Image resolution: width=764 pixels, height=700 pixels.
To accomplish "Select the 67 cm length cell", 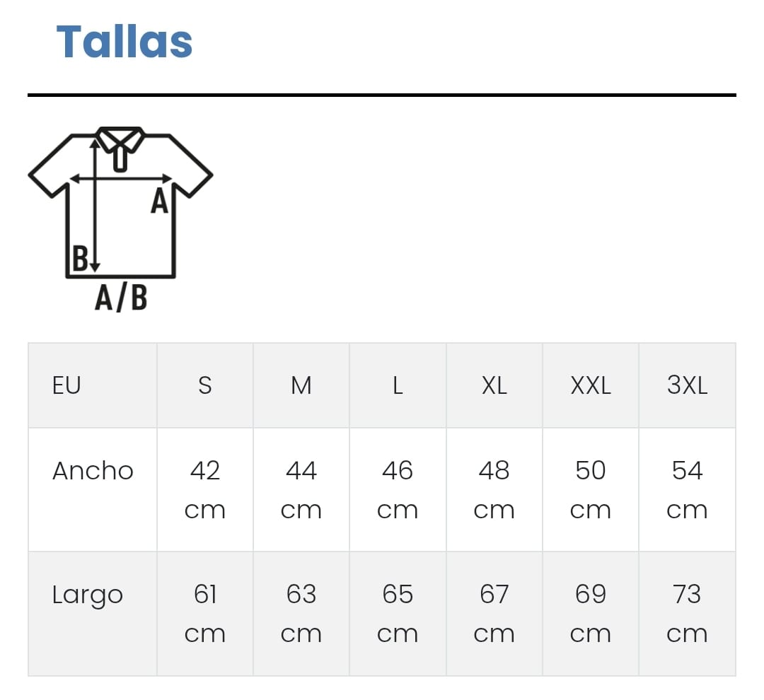I will tap(494, 613).
